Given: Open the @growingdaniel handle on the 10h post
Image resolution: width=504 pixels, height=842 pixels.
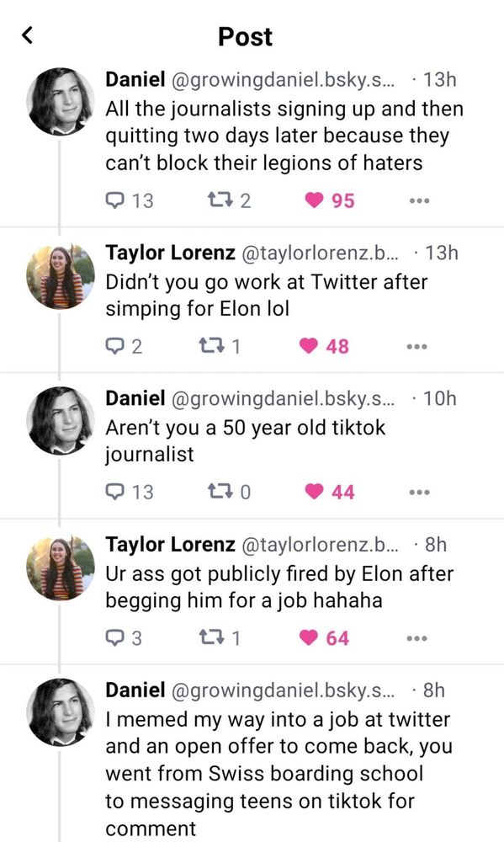Looking at the screenshot, I should (283, 398).
